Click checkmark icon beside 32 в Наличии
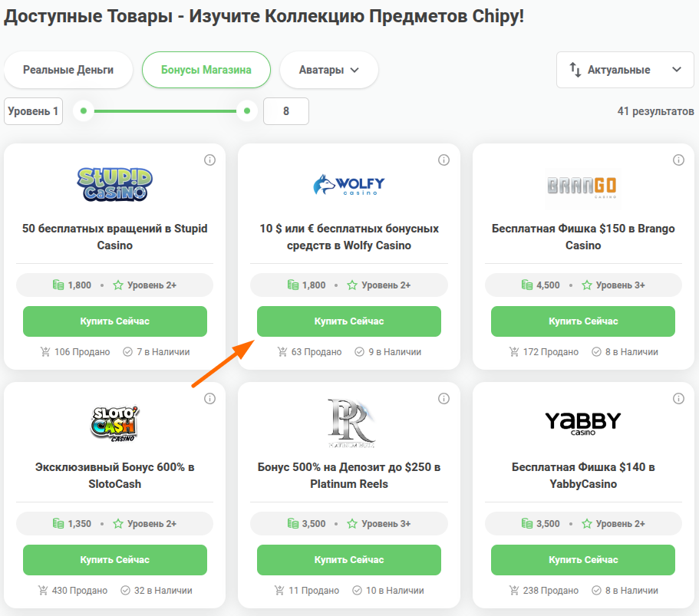699x616 pixels. 125,591
